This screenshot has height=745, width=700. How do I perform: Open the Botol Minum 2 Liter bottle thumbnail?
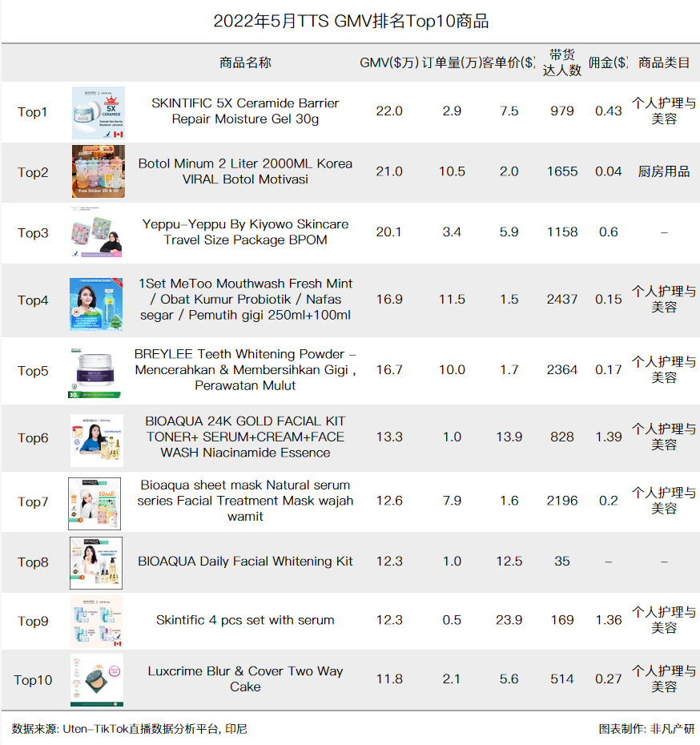click(x=99, y=171)
